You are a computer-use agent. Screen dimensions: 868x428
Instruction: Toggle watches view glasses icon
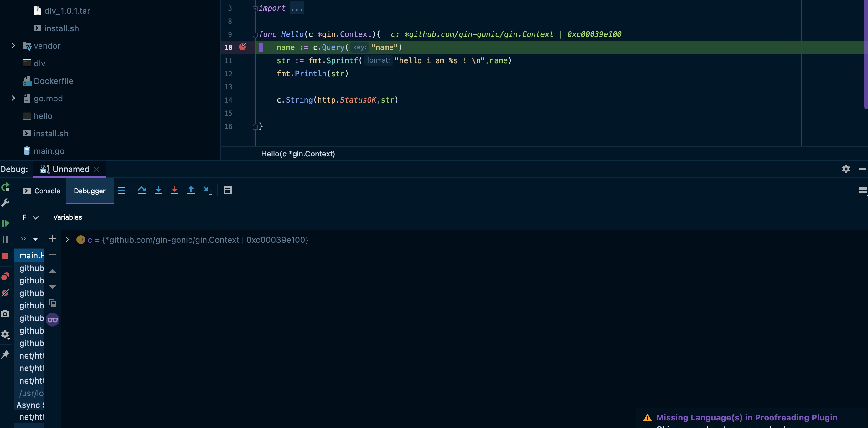53,319
